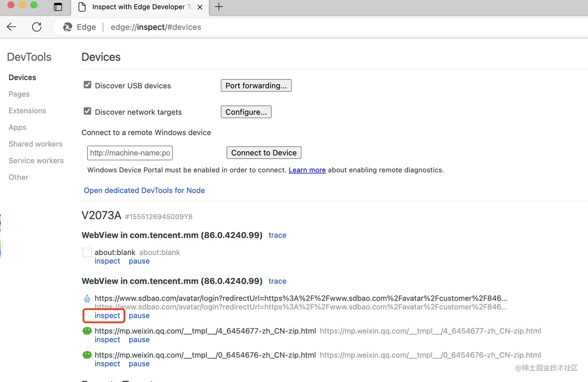The image size is (588, 382).
Task: Click the WeChat icon for 4_6454677 page
Action: tap(87, 331)
